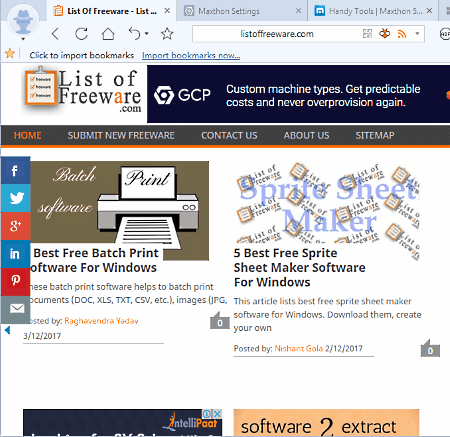Open 5 Best Free Sprite Sheet article
The image size is (450, 437).
(299, 268)
